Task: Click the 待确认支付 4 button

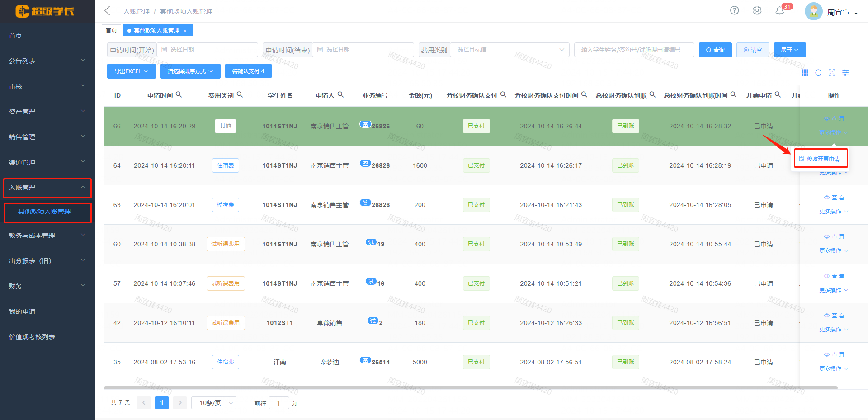Action: [x=248, y=71]
